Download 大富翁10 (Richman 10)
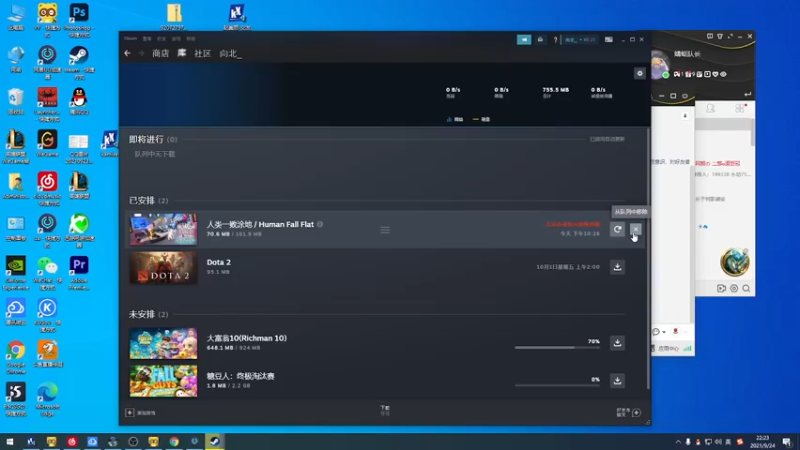Viewport: 800px width, 450px height. tap(617, 343)
